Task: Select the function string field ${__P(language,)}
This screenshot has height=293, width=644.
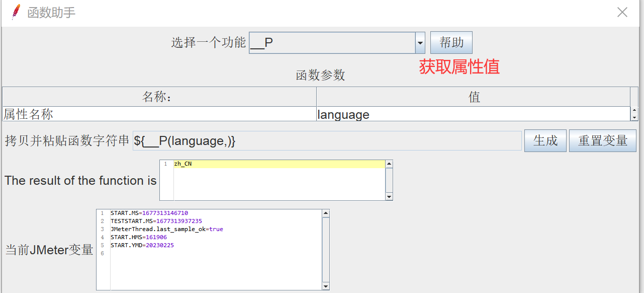Action: tap(327, 141)
